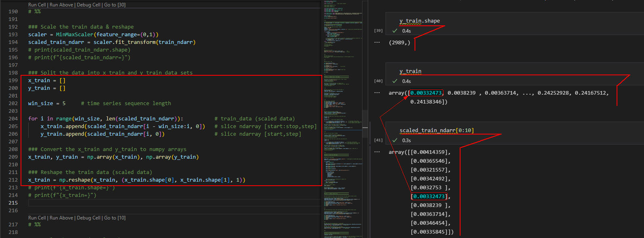The image size is (644, 238).
Task: Click line number 204 in the gutter
Action: click(x=13, y=119)
